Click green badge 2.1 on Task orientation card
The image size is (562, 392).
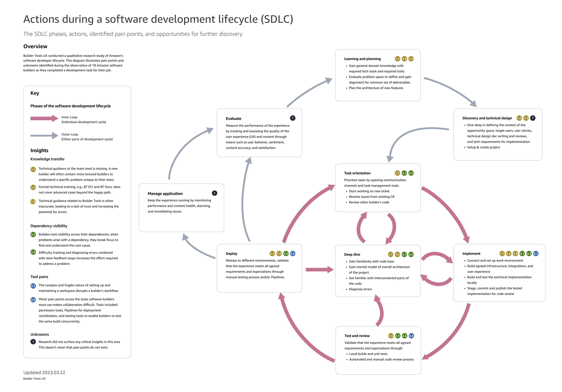pos(404,173)
